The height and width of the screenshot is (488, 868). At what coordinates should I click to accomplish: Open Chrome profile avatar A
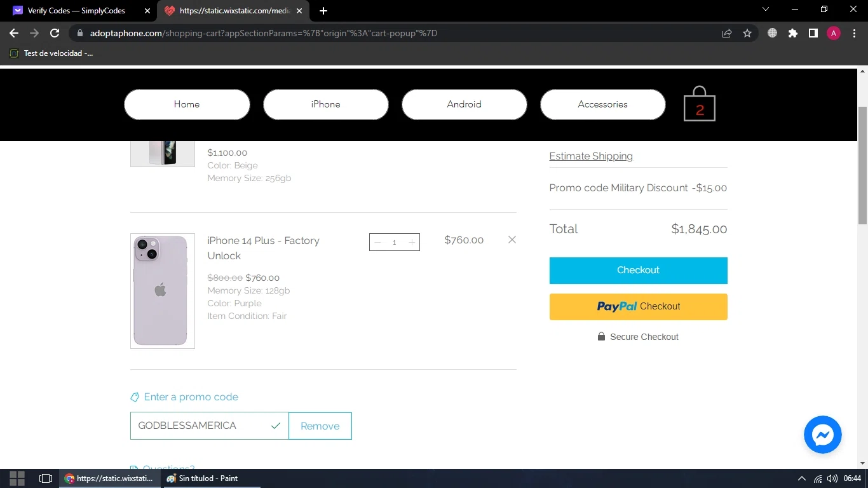coord(834,33)
